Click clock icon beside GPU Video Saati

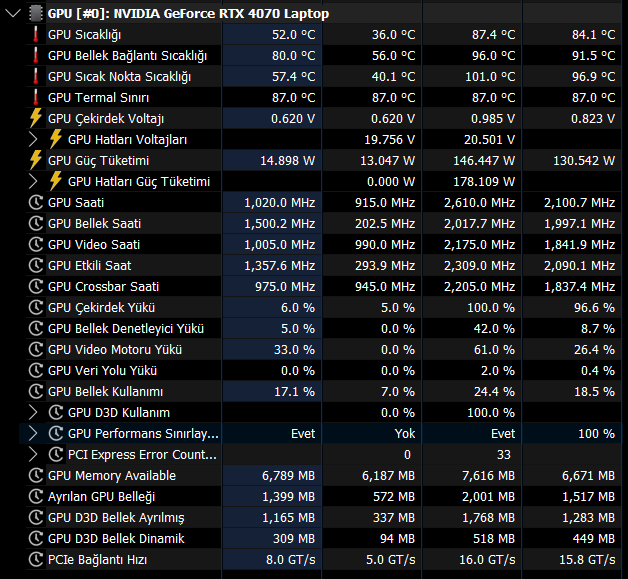[36, 245]
